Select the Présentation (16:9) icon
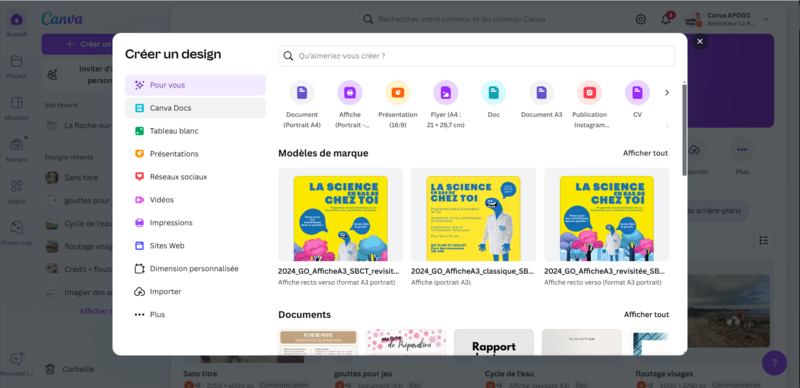800x388 pixels. click(398, 93)
